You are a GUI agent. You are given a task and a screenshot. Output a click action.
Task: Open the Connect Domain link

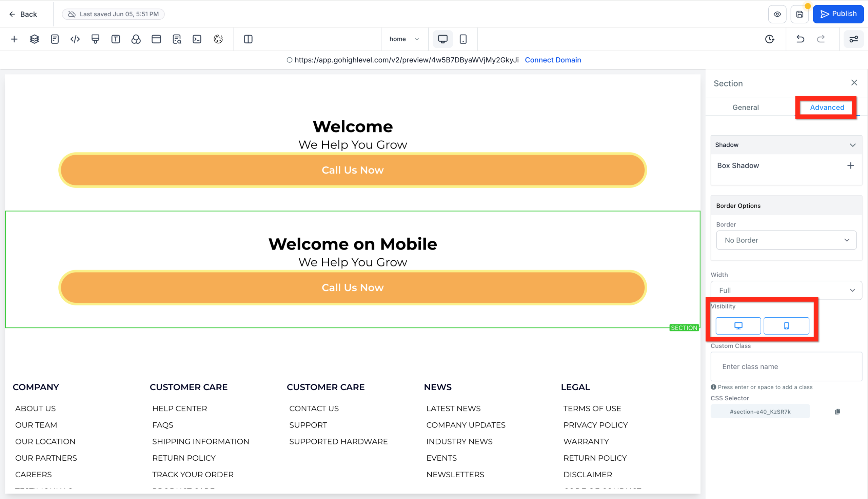[553, 60]
